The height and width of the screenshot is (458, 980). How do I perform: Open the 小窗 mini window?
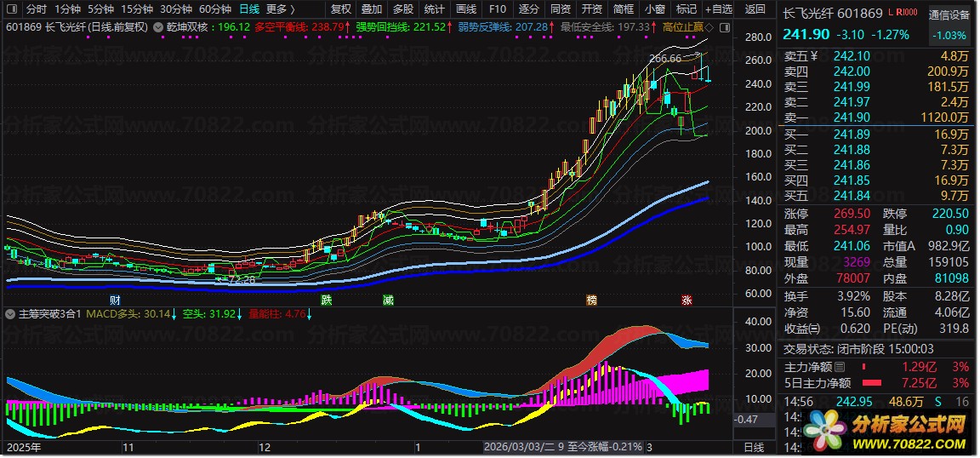[654, 9]
